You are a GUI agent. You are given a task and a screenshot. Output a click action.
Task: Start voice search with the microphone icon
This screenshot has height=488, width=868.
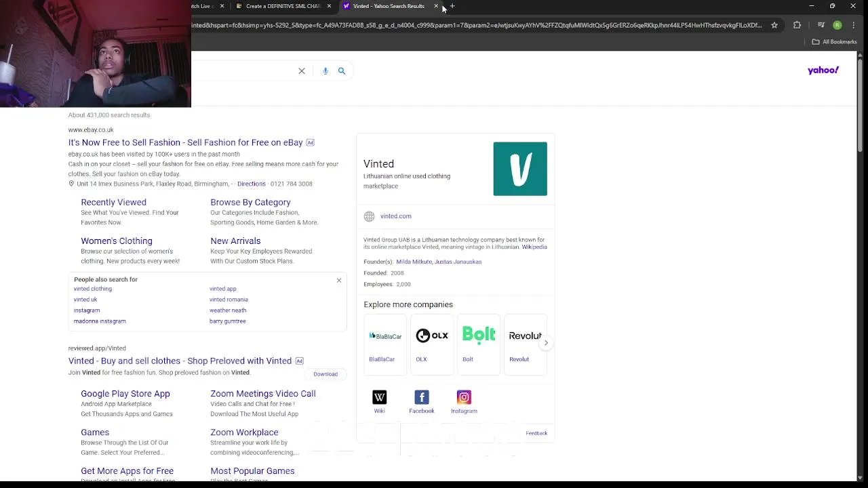(x=325, y=70)
